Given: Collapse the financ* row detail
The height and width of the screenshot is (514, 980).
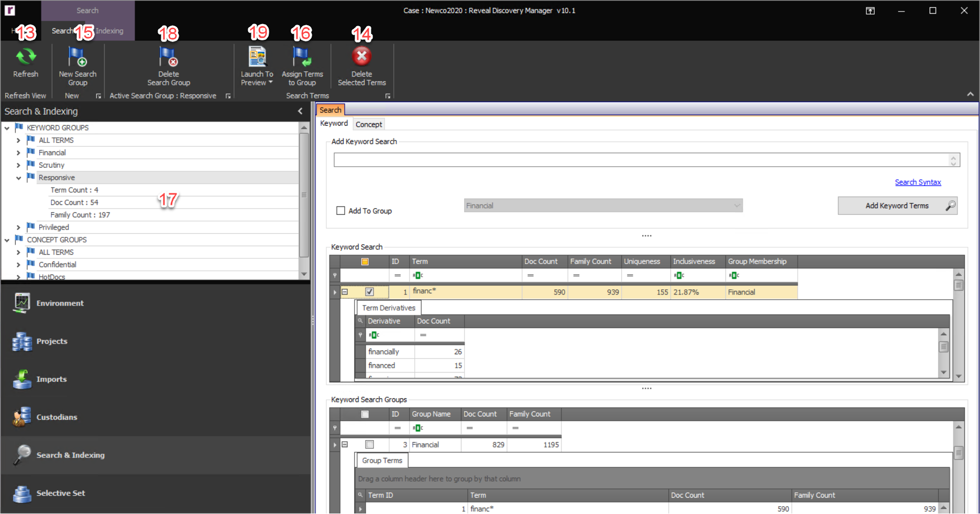Looking at the screenshot, I should [345, 292].
